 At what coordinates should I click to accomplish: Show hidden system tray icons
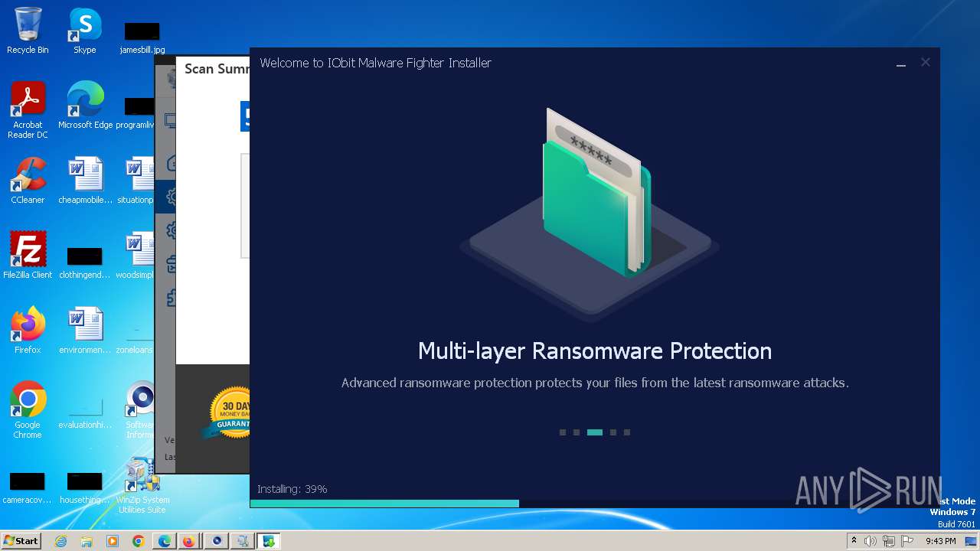pos(854,541)
